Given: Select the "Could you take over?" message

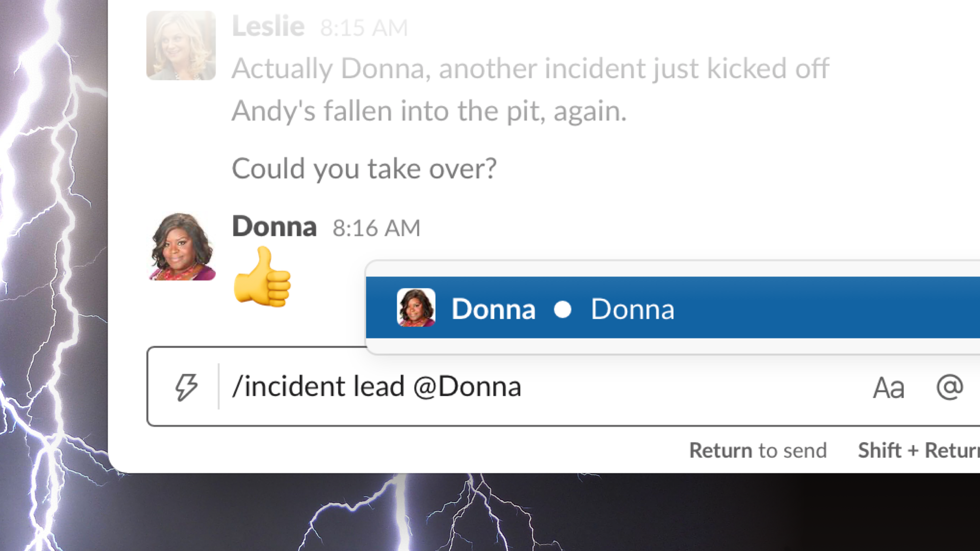Looking at the screenshot, I should pos(364,169).
